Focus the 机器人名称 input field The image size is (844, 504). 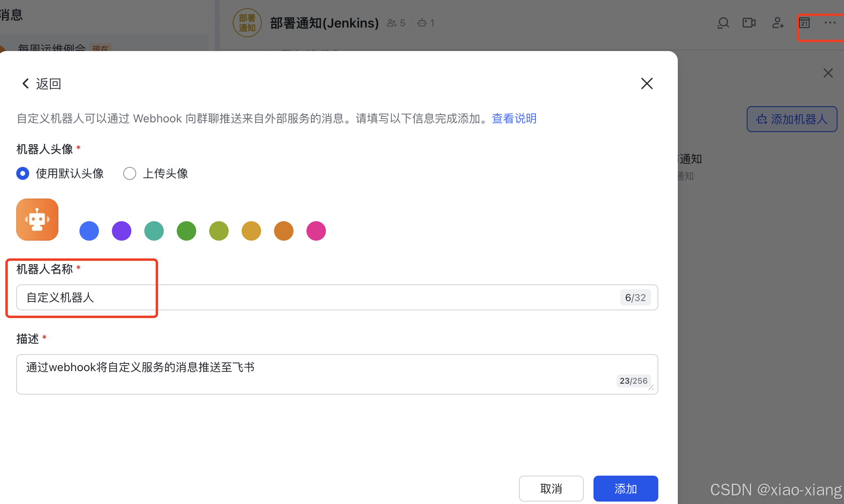(337, 297)
